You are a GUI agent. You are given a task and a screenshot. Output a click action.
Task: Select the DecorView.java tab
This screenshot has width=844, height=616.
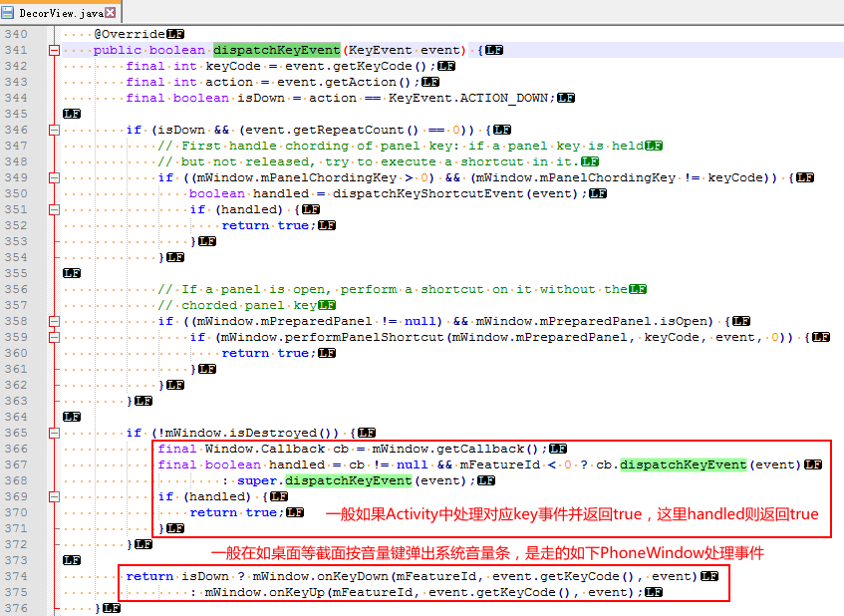(61, 12)
